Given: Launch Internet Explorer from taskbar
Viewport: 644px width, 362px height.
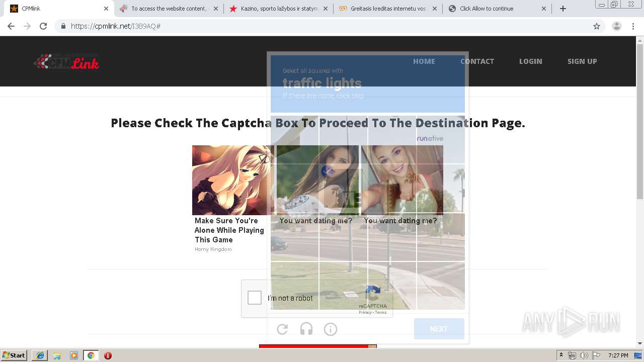Looking at the screenshot, I should pos(40,355).
